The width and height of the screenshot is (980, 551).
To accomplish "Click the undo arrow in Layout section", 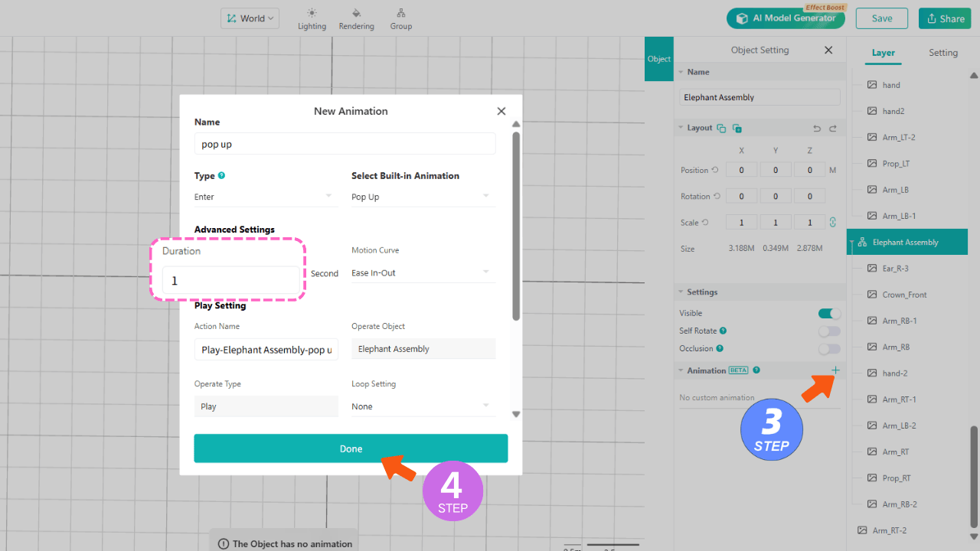I will tap(816, 129).
